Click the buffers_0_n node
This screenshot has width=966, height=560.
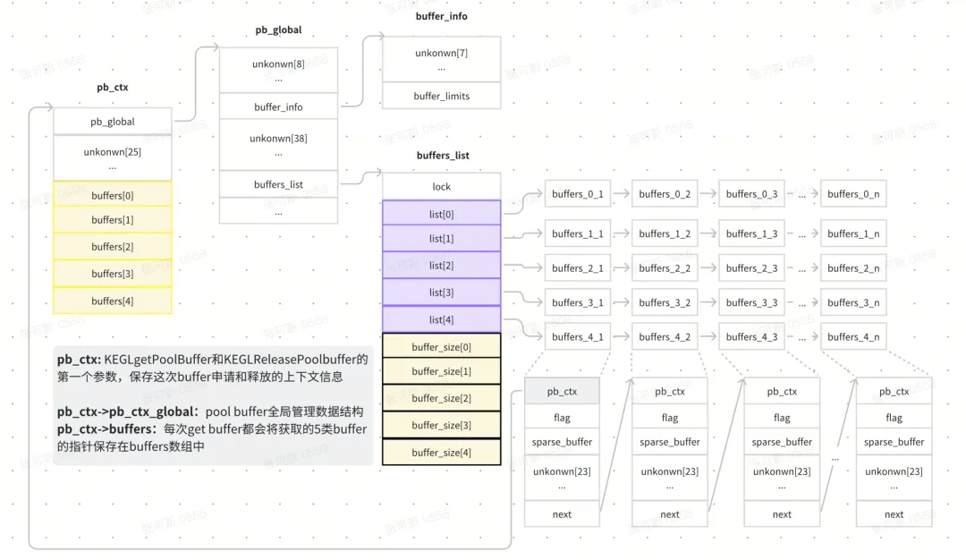[x=853, y=194]
